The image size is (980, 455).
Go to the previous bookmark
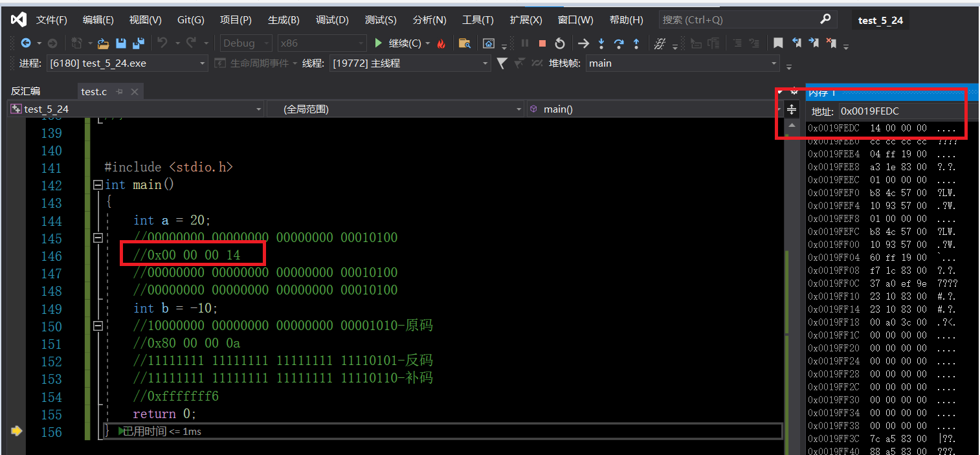797,43
